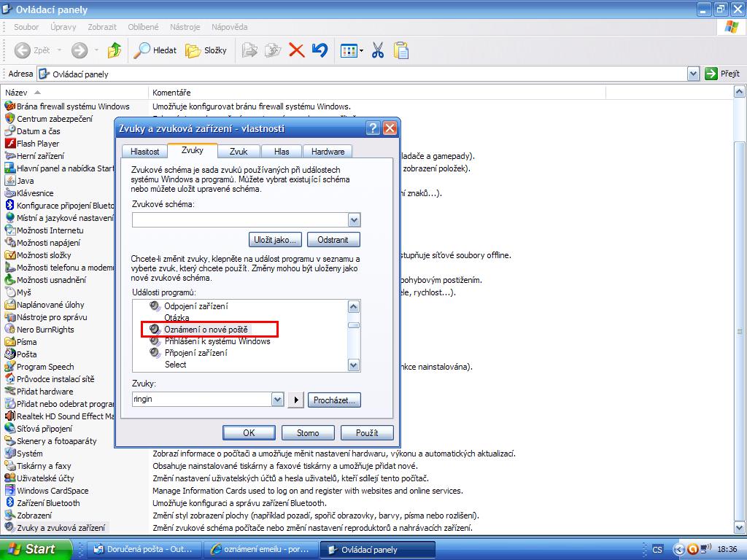
Task: Click the dialog help question-mark button
Action: coord(373,128)
